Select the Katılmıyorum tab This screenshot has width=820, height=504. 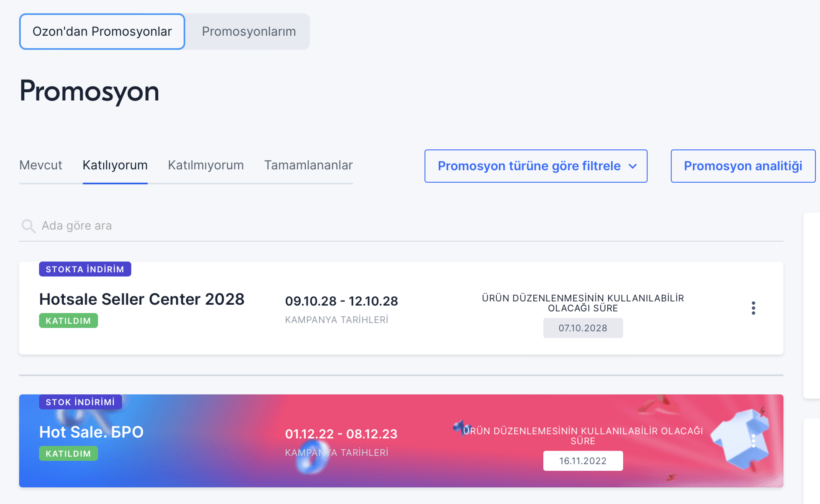[206, 165]
